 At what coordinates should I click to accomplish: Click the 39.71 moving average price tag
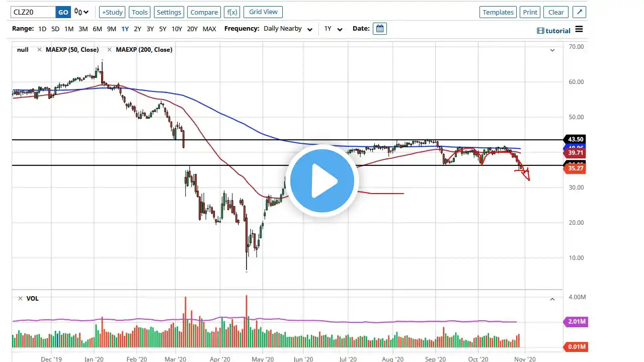pyautogui.click(x=575, y=152)
